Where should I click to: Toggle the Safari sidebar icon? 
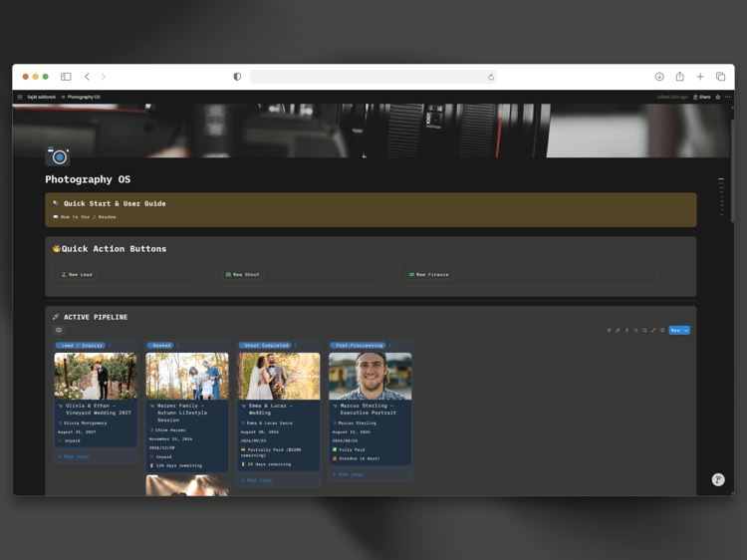66,77
